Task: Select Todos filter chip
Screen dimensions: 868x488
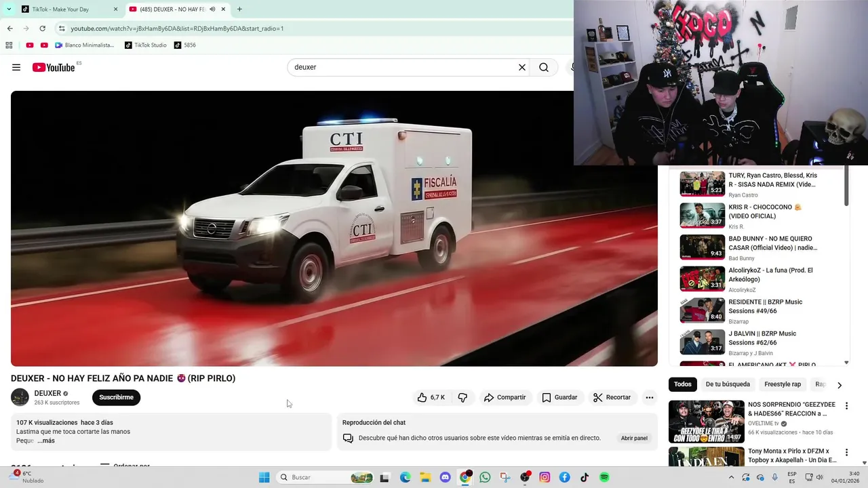Action: click(x=683, y=384)
